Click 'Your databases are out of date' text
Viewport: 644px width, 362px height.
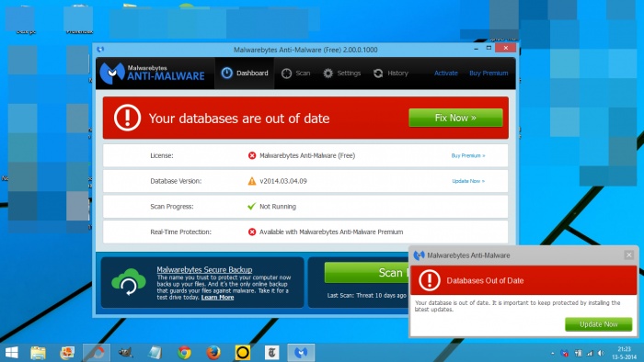click(x=239, y=119)
